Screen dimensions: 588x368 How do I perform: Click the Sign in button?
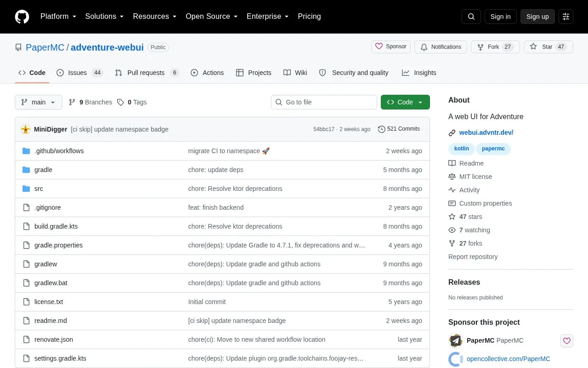500,17
